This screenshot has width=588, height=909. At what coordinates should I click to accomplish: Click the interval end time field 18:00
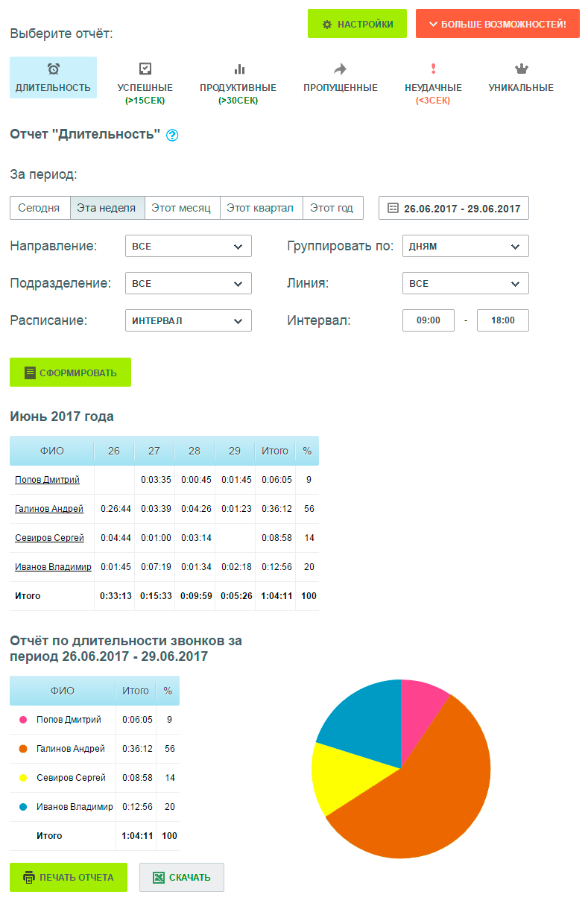pyautogui.click(x=503, y=320)
